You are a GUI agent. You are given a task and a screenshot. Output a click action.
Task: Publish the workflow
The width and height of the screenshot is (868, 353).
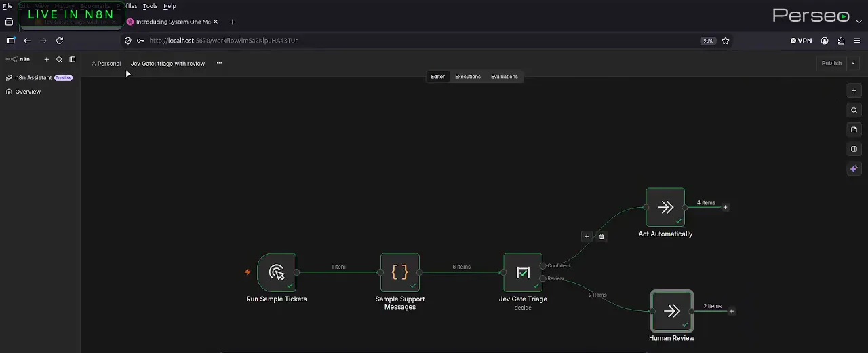tap(831, 63)
